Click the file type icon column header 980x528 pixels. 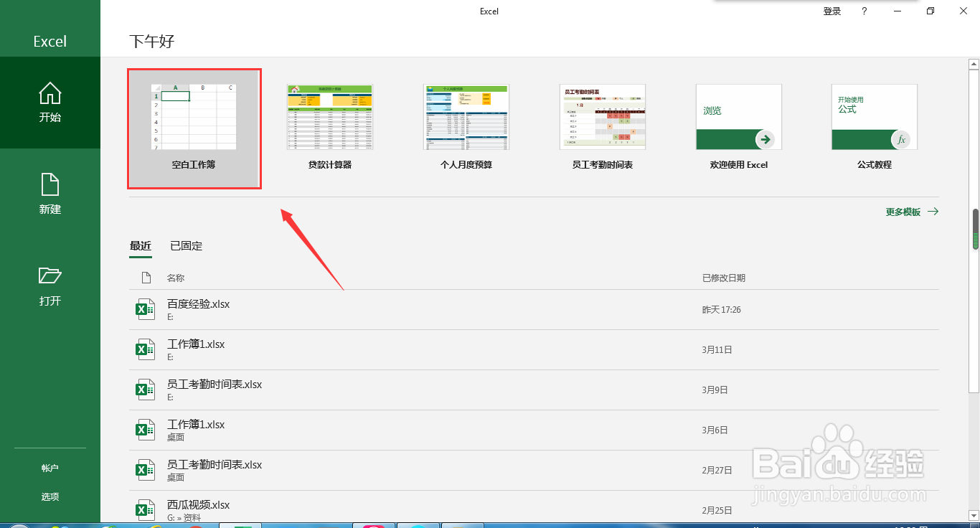[146, 278]
